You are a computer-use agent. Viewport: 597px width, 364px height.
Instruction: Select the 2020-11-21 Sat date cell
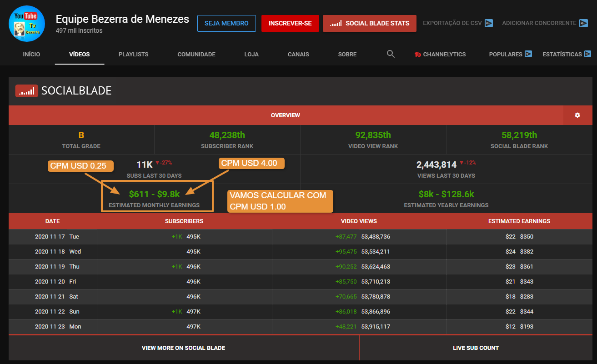tap(53, 296)
